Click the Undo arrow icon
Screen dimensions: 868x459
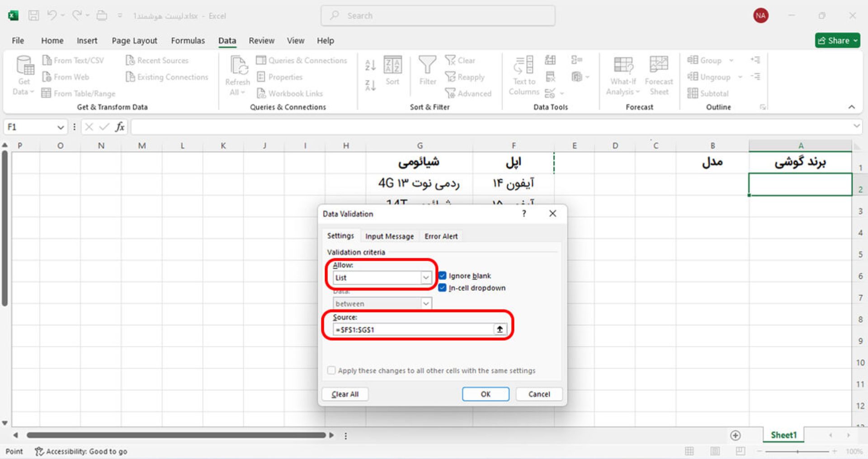[52, 15]
